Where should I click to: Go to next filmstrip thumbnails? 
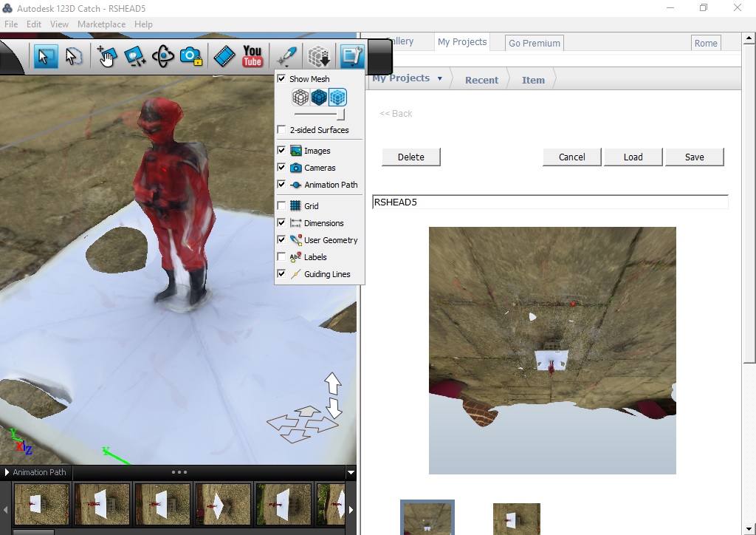click(x=351, y=509)
